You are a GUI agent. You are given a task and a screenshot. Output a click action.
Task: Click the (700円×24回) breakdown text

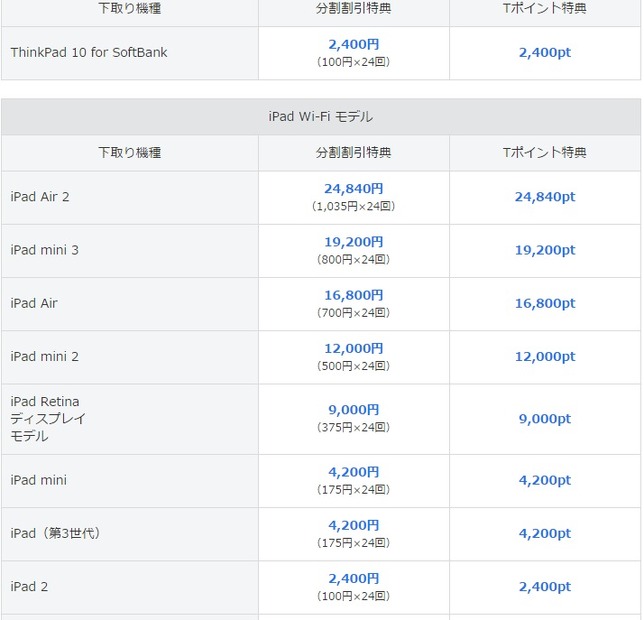click(354, 313)
